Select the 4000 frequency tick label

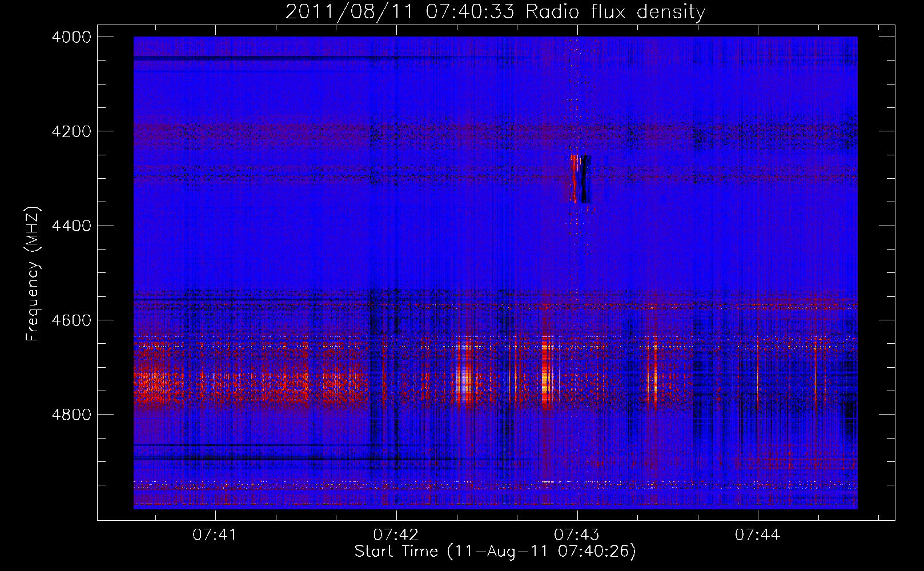click(x=71, y=37)
